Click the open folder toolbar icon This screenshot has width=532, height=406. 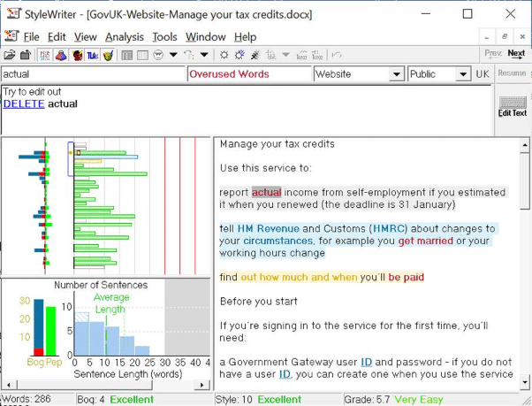click(x=10, y=55)
